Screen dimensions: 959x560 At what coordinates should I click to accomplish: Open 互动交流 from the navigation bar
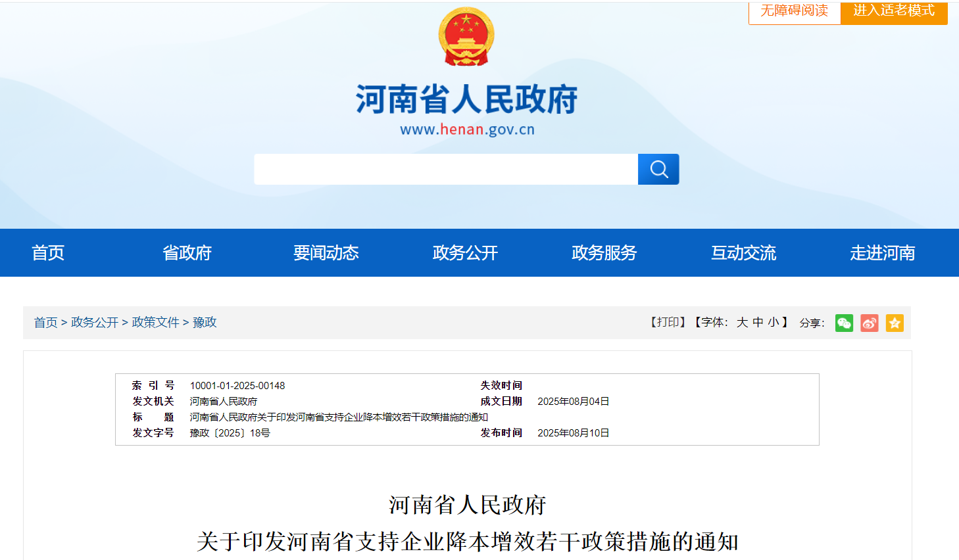tap(743, 253)
